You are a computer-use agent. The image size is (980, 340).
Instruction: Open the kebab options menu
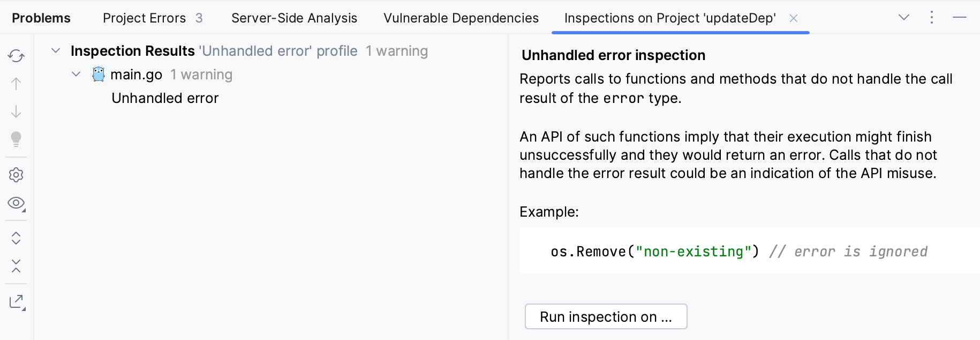[932, 17]
